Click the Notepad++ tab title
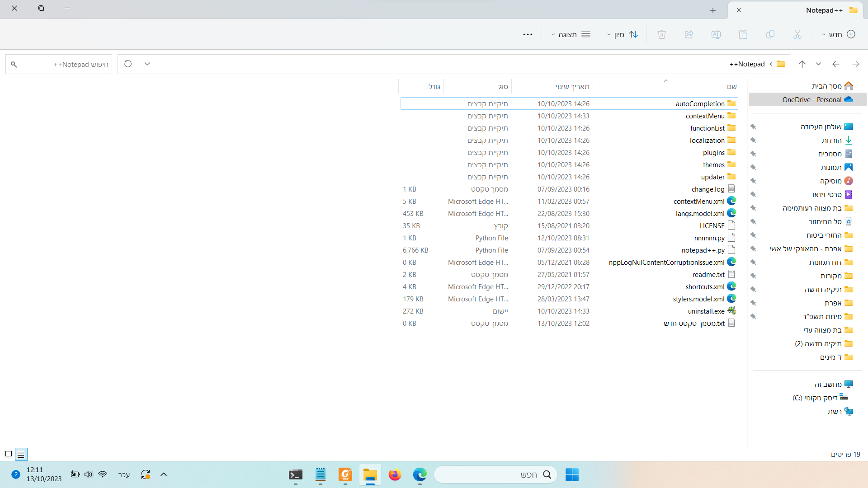This screenshot has width=868, height=488. click(824, 10)
